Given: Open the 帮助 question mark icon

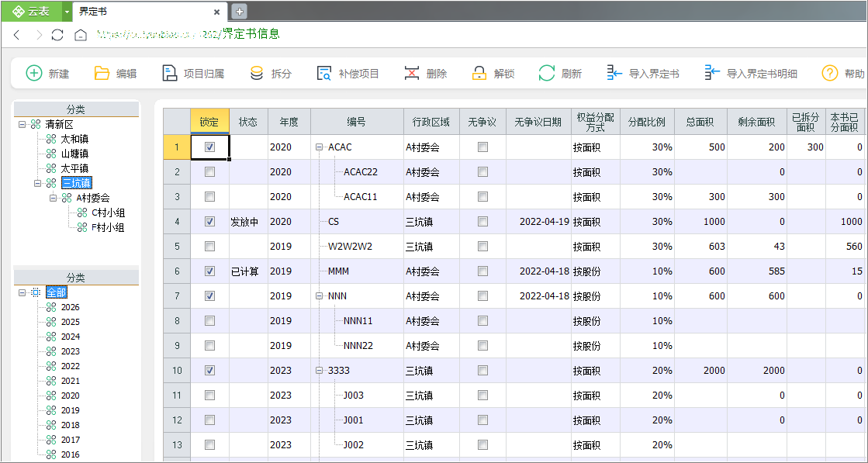Looking at the screenshot, I should pyautogui.click(x=830, y=73).
